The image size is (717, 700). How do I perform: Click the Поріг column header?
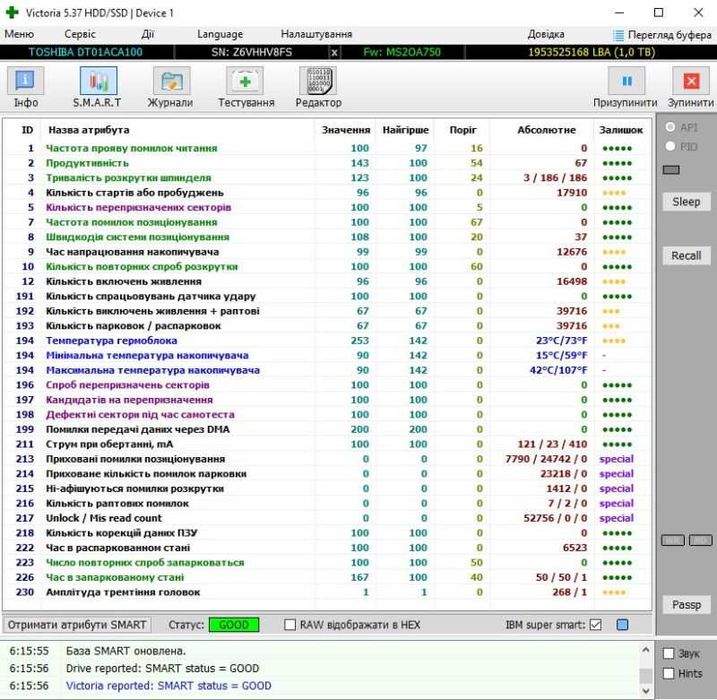(x=463, y=130)
